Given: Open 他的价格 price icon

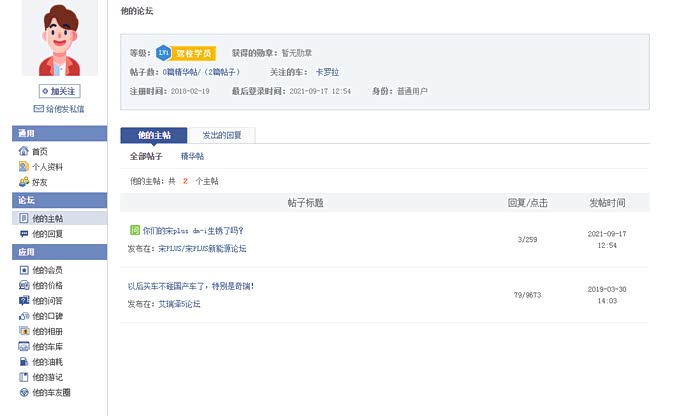Looking at the screenshot, I should pyautogui.click(x=24, y=285).
